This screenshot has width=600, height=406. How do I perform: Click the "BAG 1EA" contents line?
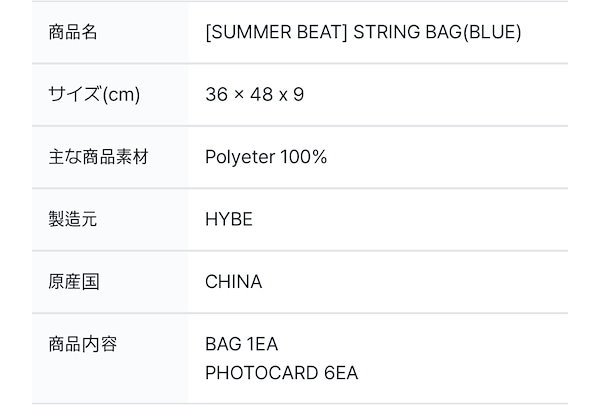pos(241,344)
